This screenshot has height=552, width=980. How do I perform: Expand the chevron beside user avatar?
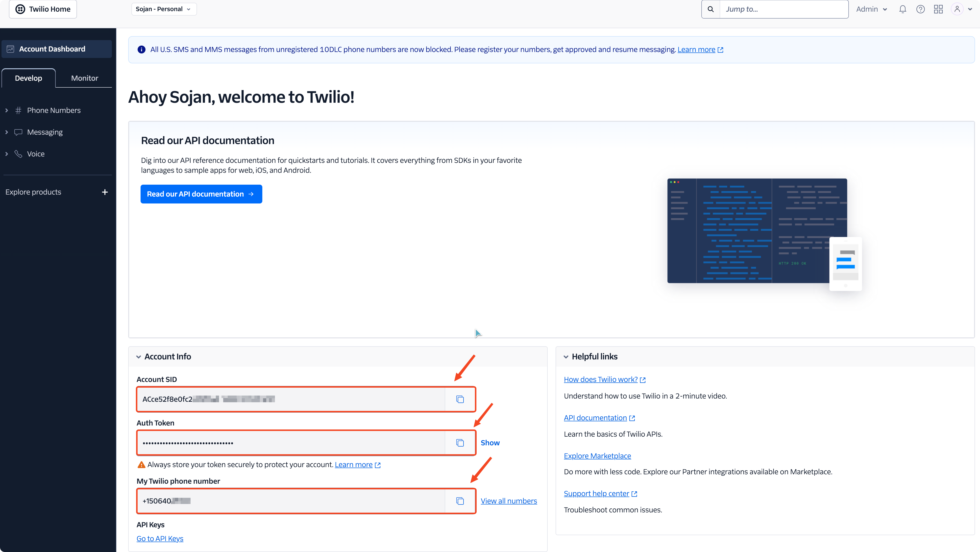click(970, 9)
